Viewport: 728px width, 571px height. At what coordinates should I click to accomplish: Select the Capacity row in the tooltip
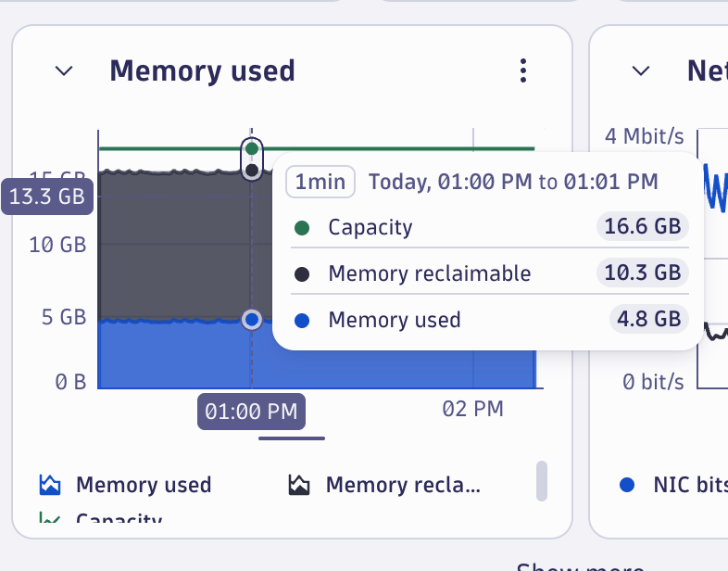click(x=486, y=227)
